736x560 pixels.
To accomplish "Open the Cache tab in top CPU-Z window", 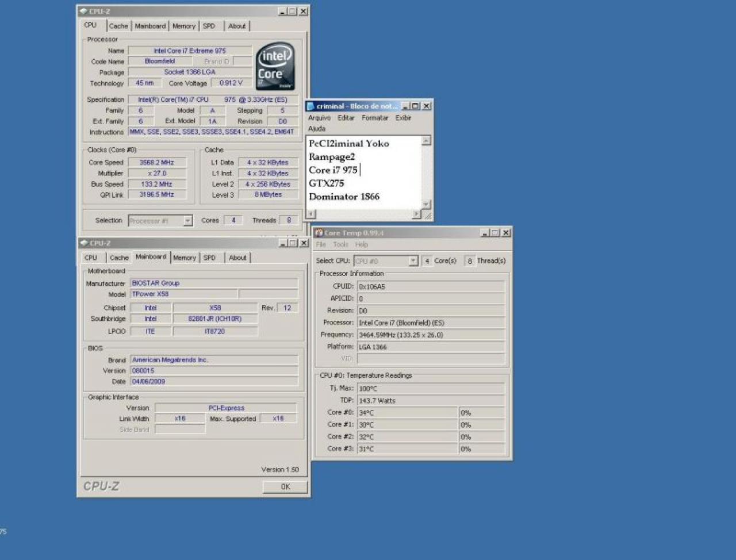I will (118, 26).
